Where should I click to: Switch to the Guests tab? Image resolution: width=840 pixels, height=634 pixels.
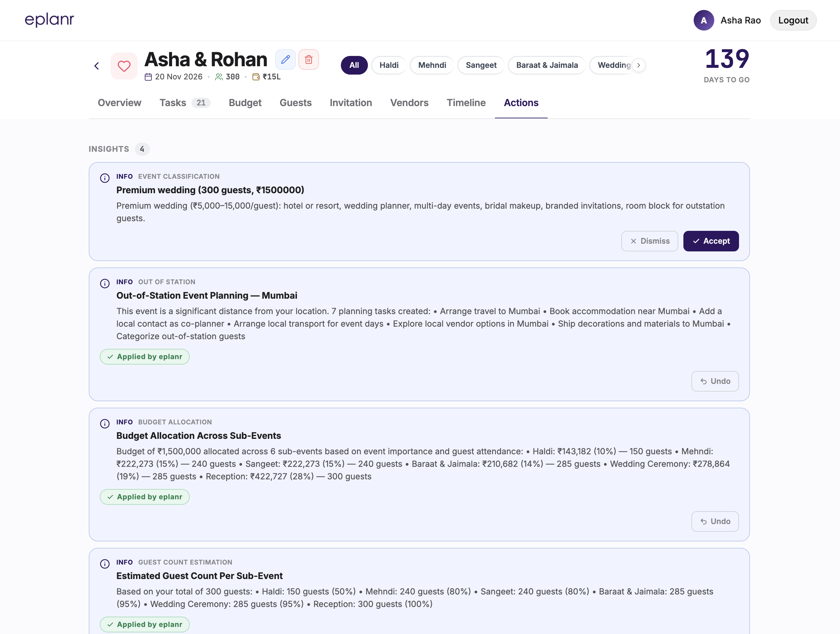pyautogui.click(x=296, y=103)
